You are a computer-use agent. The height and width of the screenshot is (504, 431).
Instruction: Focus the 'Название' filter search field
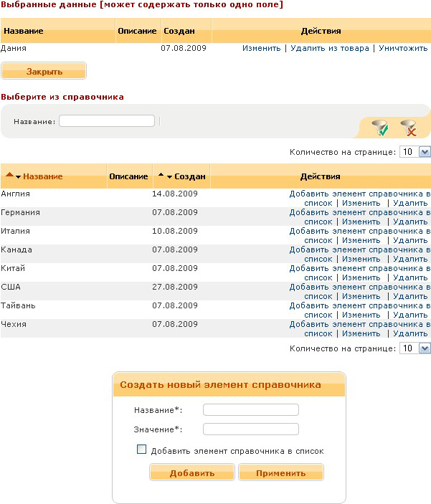coord(107,121)
